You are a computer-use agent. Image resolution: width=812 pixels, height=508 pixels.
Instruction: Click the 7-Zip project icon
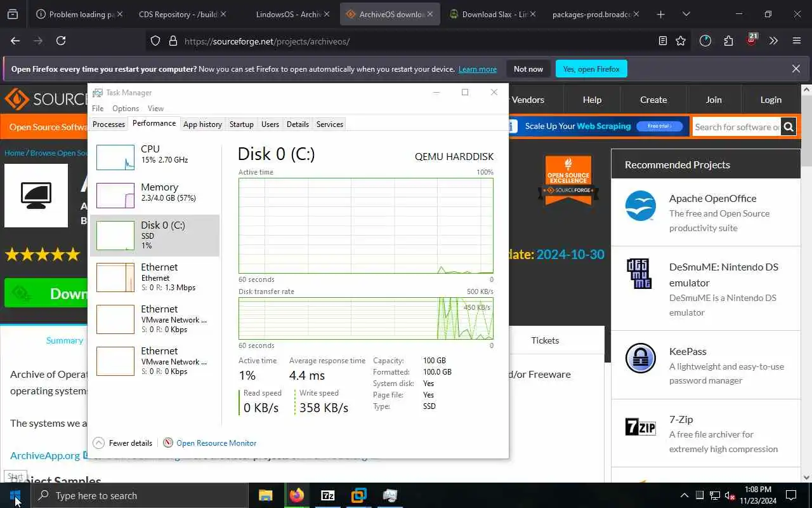click(x=640, y=427)
